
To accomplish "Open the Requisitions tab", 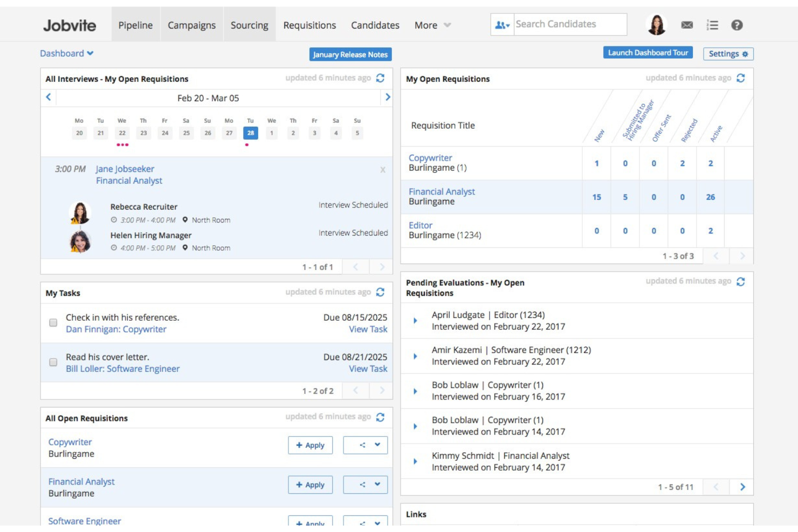I will pyautogui.click(x=309, y=25).
